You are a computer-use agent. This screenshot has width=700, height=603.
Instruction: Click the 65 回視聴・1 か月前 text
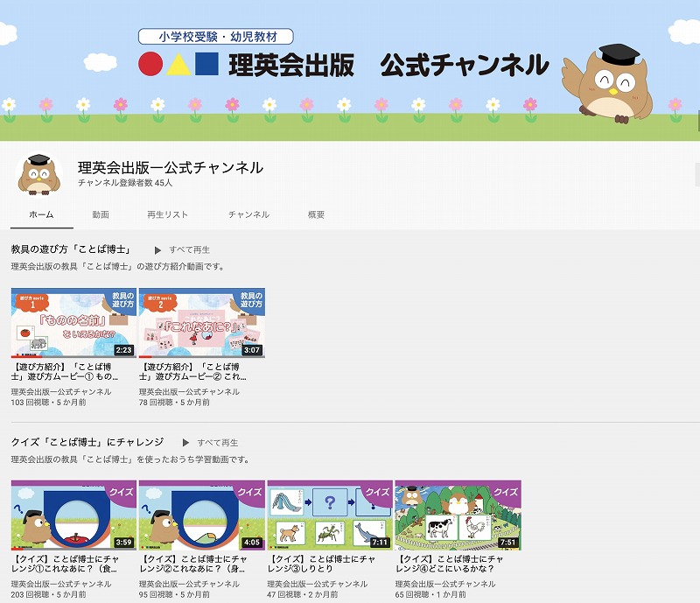pos(430,594)
